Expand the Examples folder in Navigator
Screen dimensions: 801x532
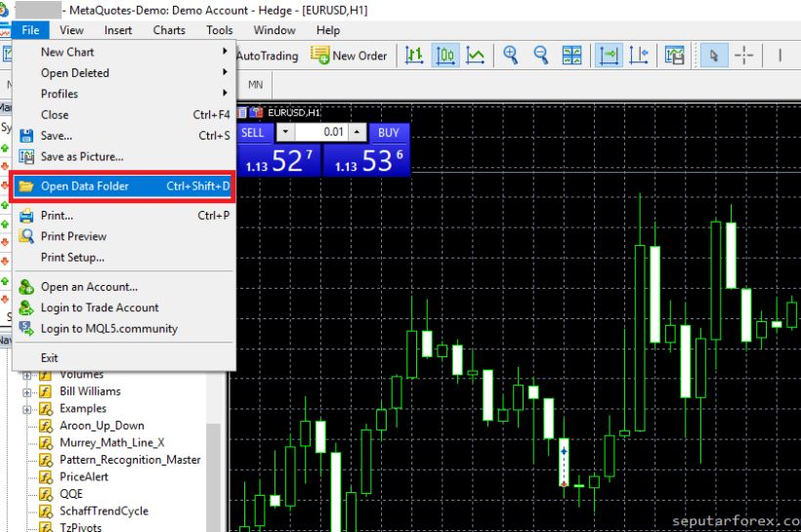(27, 409)
